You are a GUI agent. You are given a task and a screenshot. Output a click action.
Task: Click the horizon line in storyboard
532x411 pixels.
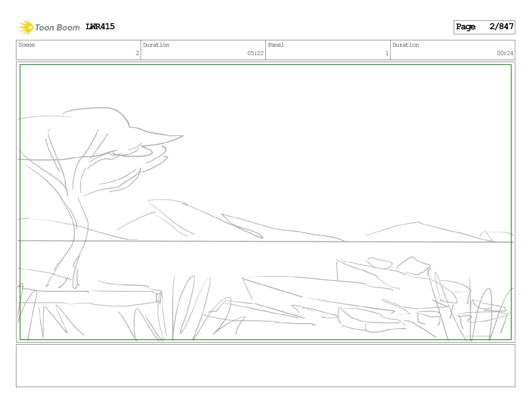coord(265,241)
